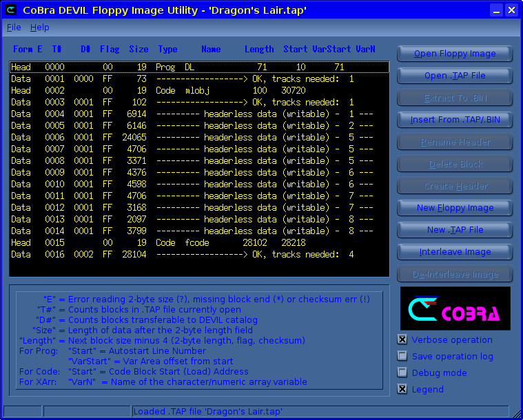This screenshot has width=523, height=420.
Task: Create a New Floppy Image
Action: (455, 208)
